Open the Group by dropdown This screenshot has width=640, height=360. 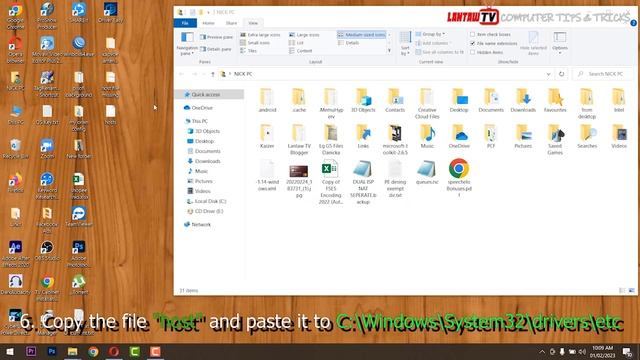pyautogui.click(x=430, y=34)
